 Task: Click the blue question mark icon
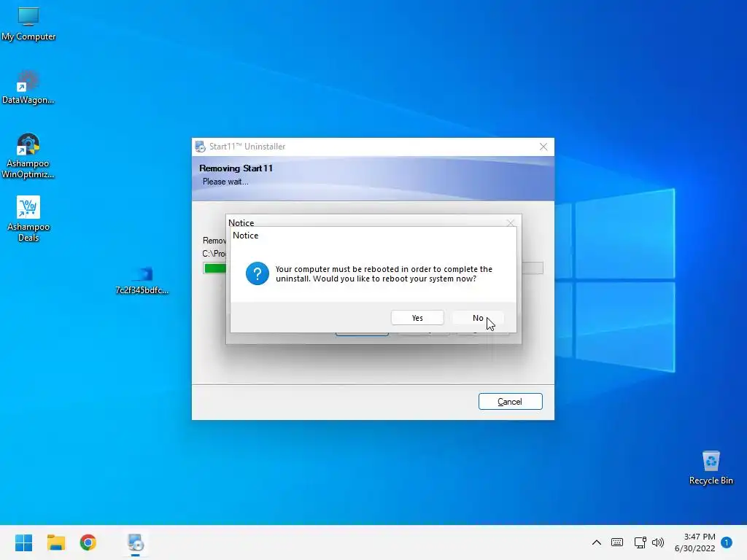tap(258, 274)
